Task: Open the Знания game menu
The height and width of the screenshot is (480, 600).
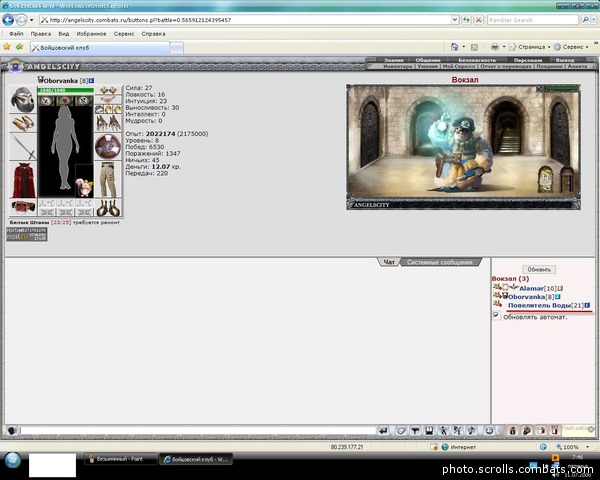Action: click(x=393, y=60)
